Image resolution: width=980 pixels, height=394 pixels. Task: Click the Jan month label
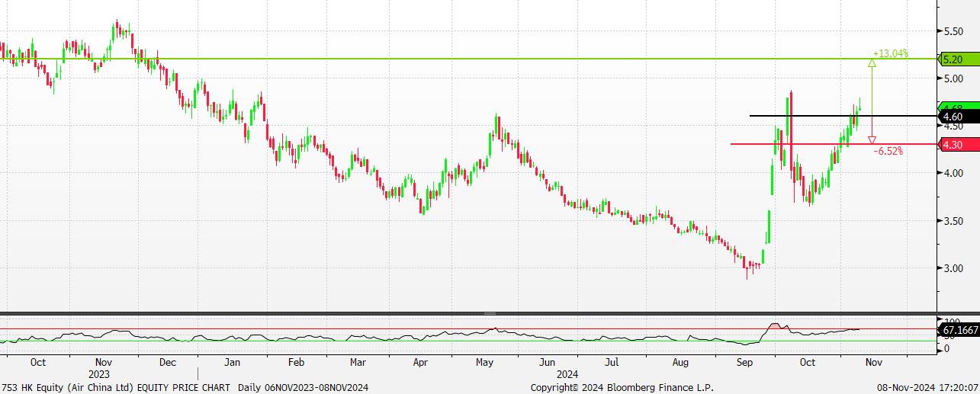click(233, 363)
